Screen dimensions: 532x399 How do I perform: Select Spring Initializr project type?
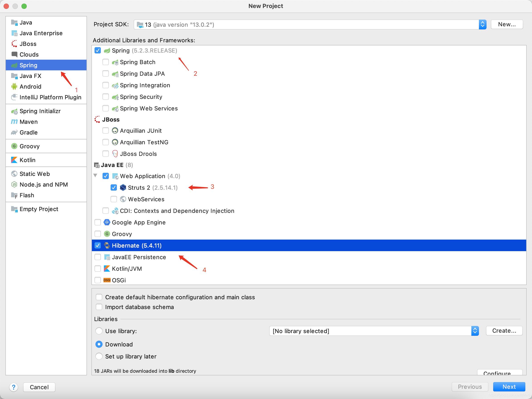[x=40, y=111]
